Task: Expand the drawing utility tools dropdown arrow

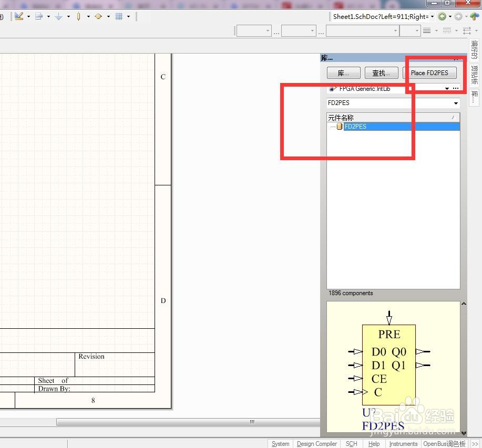Action: click(28, 17)
